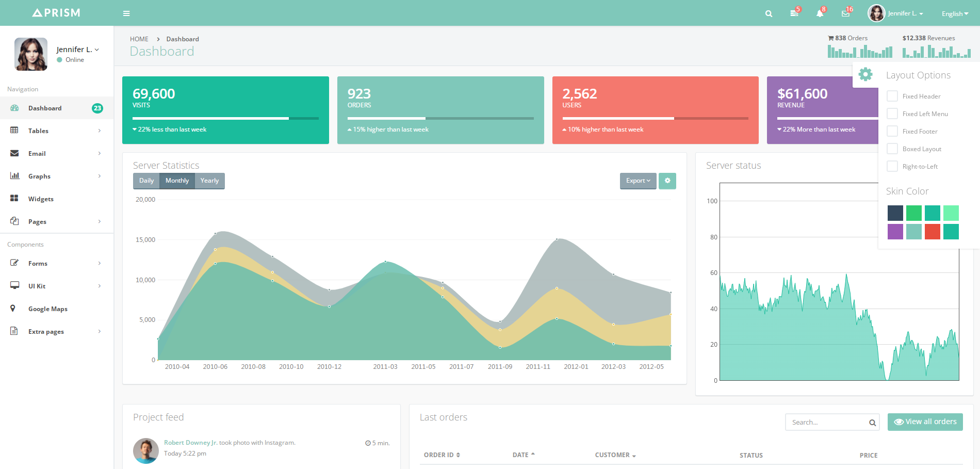Screen dimensions: 980x469
Task: Switch to the Yearly statistics tab
Action: [209, 181]
